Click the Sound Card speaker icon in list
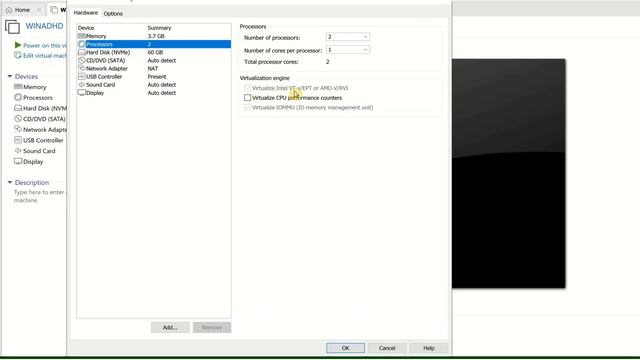Viewport: 640px width, 360px height. pos(82,84)
